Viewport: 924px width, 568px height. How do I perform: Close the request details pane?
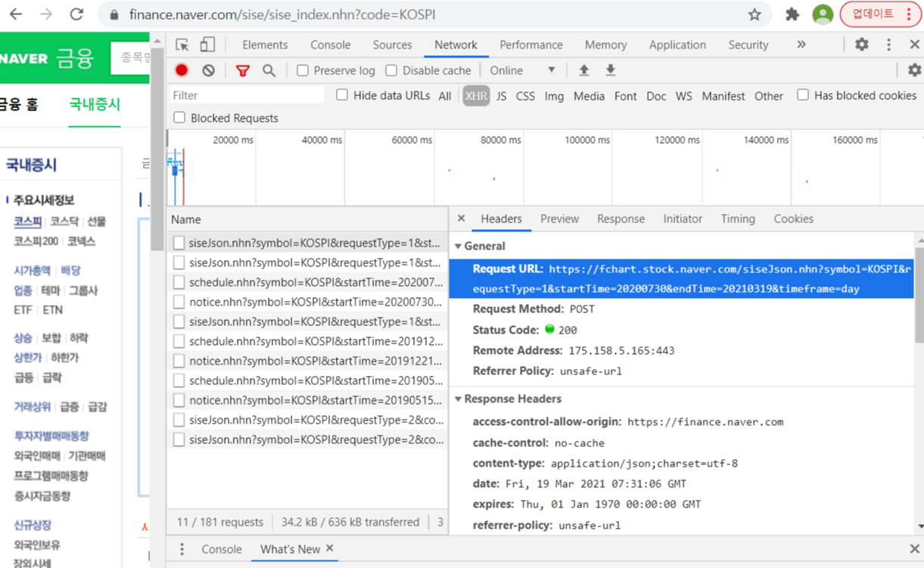461,219
